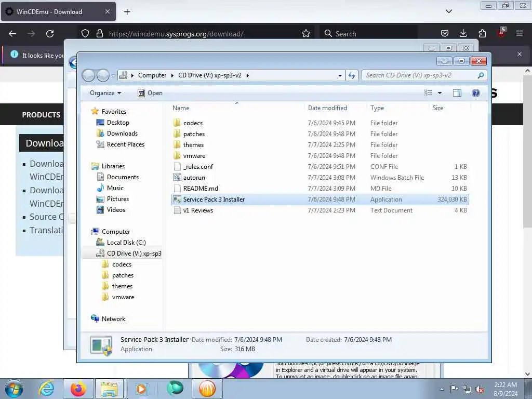Image resolution: width=532 pixels, height=399 pixels.
Task: Launch Internet Explorer from taskbar
Action: [x=46, y=389]
